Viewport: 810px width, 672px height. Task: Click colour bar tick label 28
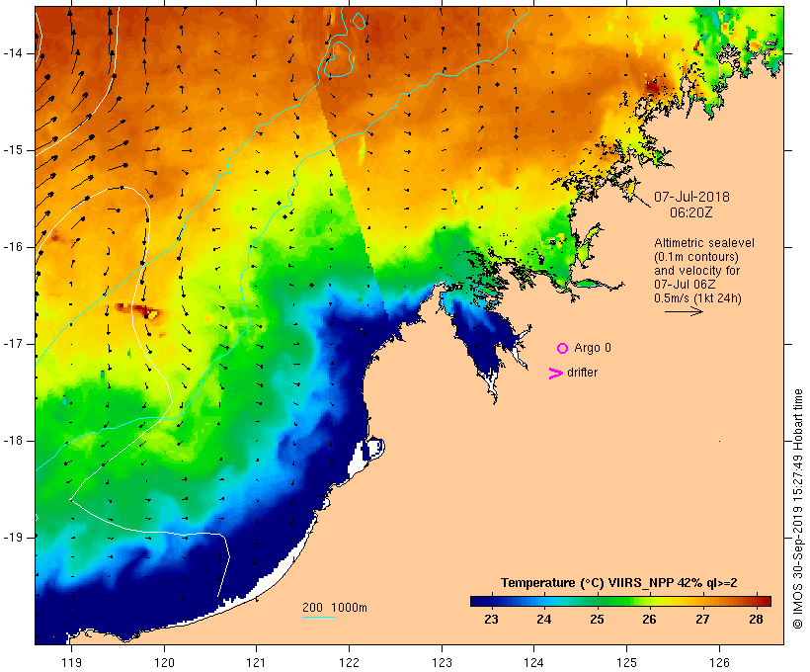[756, 620]
